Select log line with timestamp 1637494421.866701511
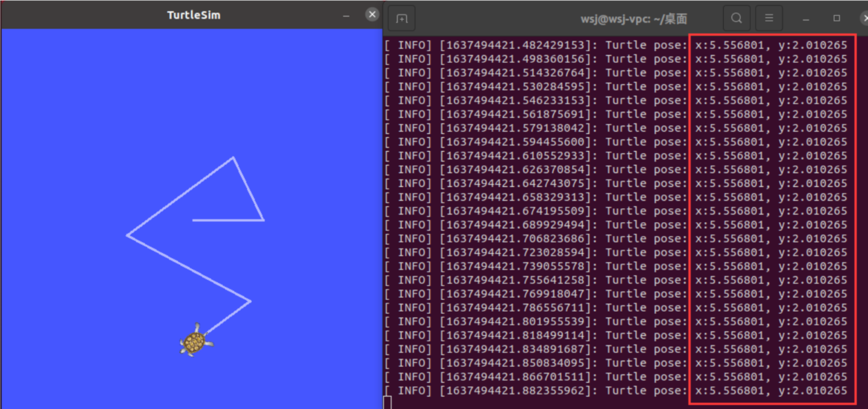Image resolution: width=868 pixels, height=409 pixels. (x=616, y=377)
